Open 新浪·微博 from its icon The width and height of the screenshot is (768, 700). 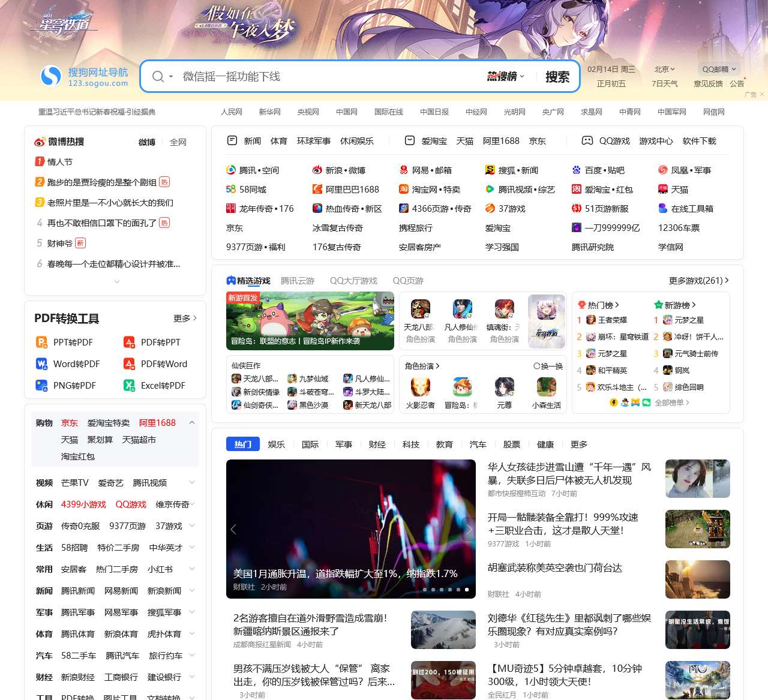tap(316, 170)
